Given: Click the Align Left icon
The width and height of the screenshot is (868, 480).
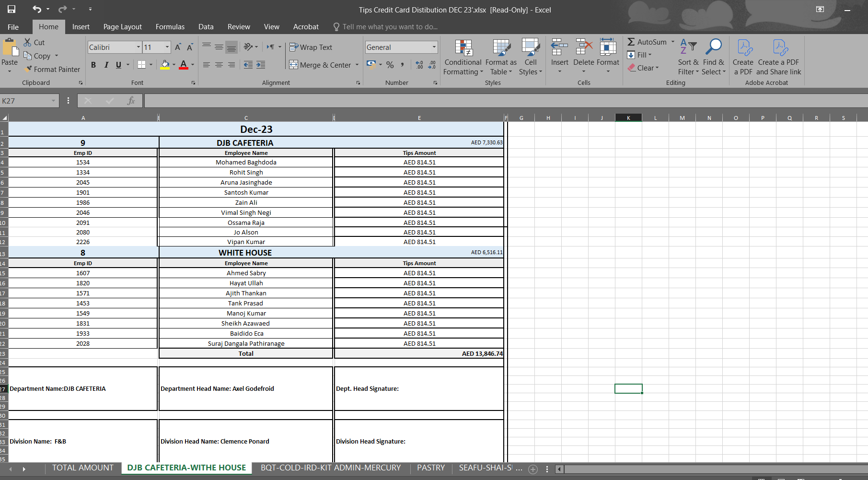Looking at the screenshot, I should (x=207, y=65).
